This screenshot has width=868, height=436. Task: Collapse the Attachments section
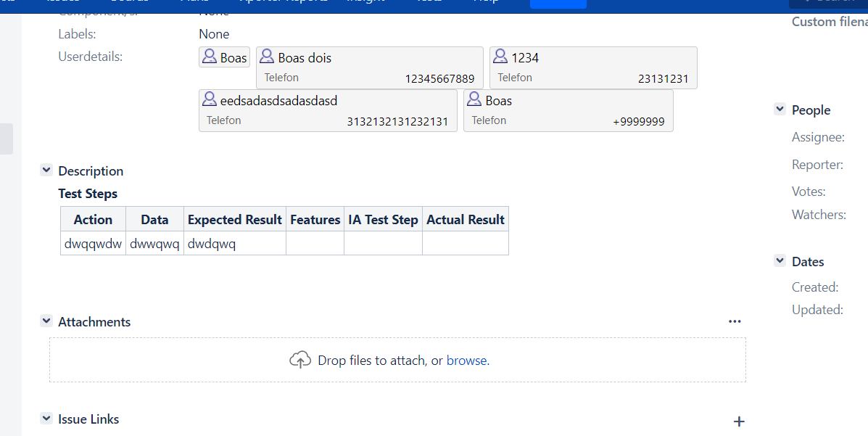coord(46,321)
